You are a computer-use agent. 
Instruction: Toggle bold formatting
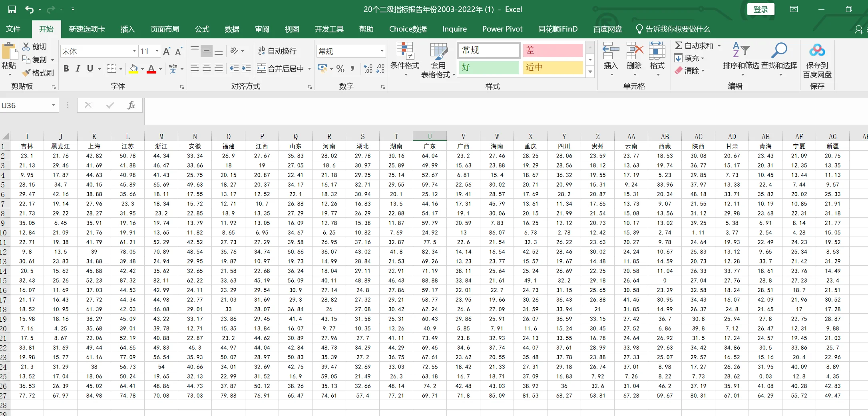pos(66,69)
